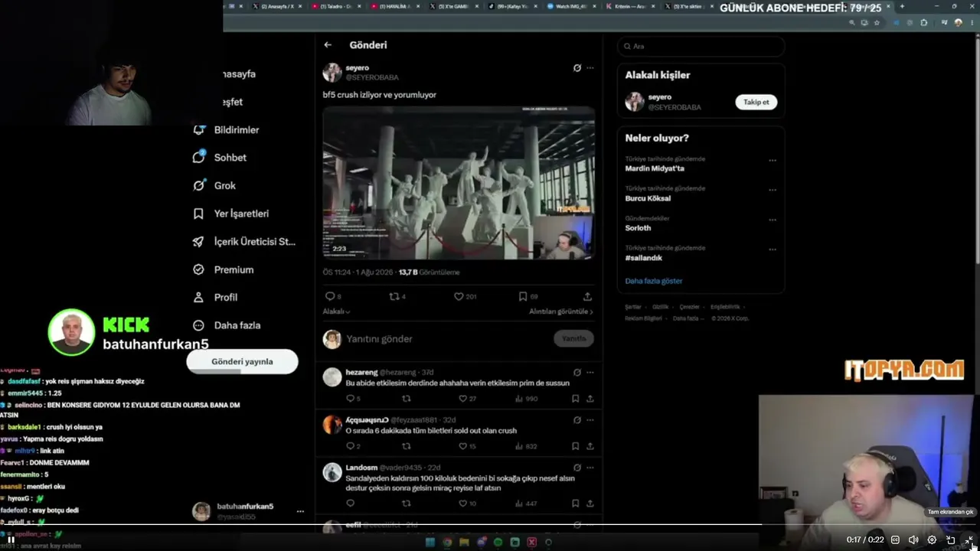
Task: Seek along the video progress bar
Action: tap(490, 525)
